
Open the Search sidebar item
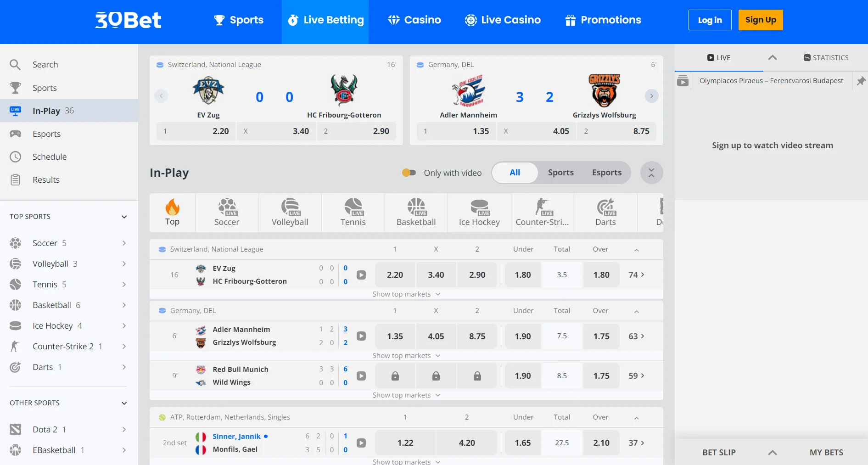click(x=69, y=65)
